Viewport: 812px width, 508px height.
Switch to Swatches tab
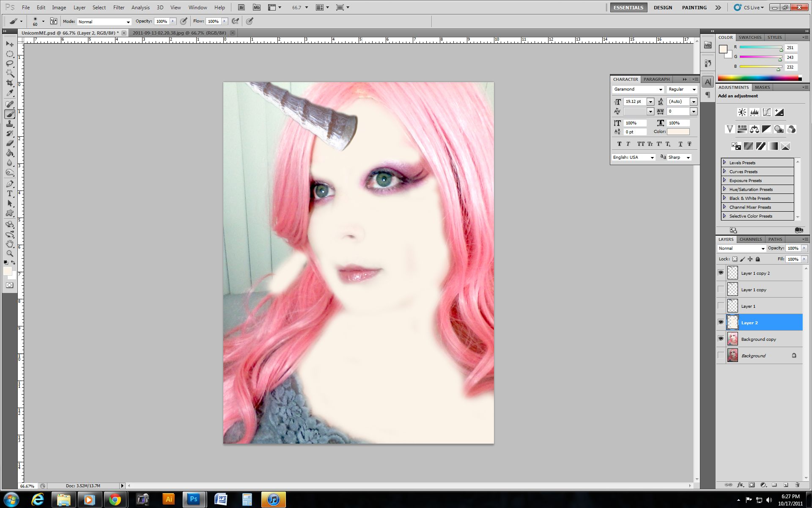click(x=750, y=37)
